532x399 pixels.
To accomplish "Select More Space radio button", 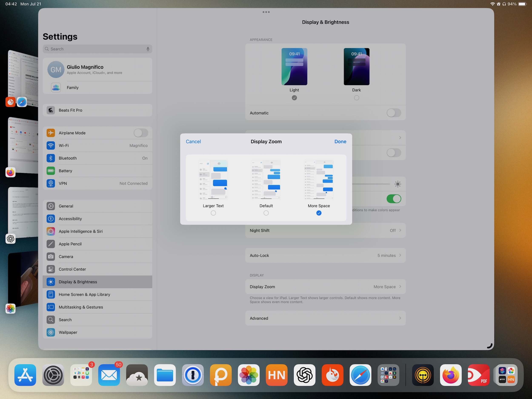I will (x=319, y=213).
